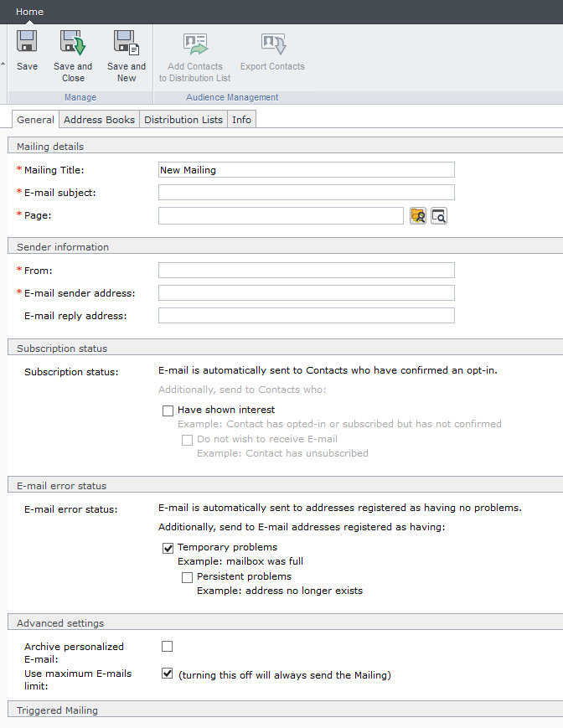Click the 'Example: mailbox was full' text

[x=240, y=561]
